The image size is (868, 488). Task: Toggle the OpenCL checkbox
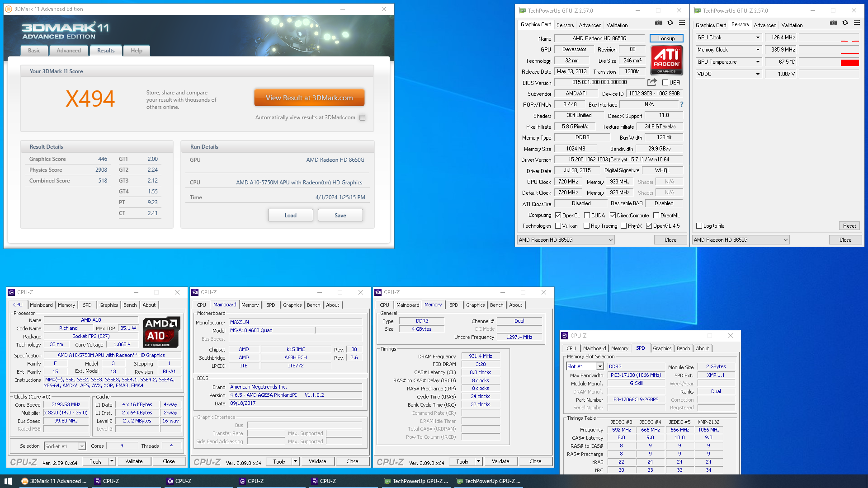coord(558,216)
